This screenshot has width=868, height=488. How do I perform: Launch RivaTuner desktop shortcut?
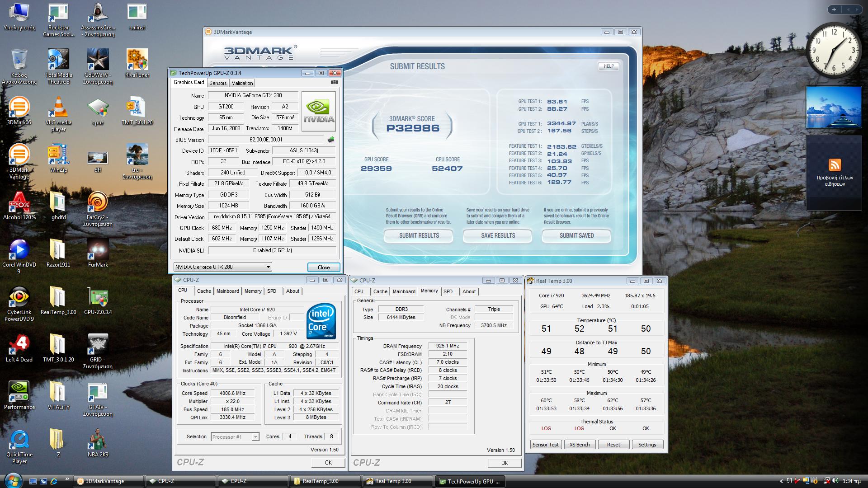pyautogui.click(x=137, y=63)
